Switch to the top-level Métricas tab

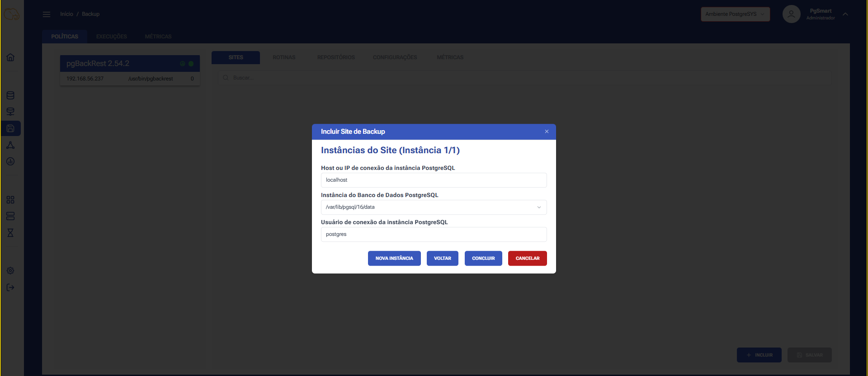[158, 37]
